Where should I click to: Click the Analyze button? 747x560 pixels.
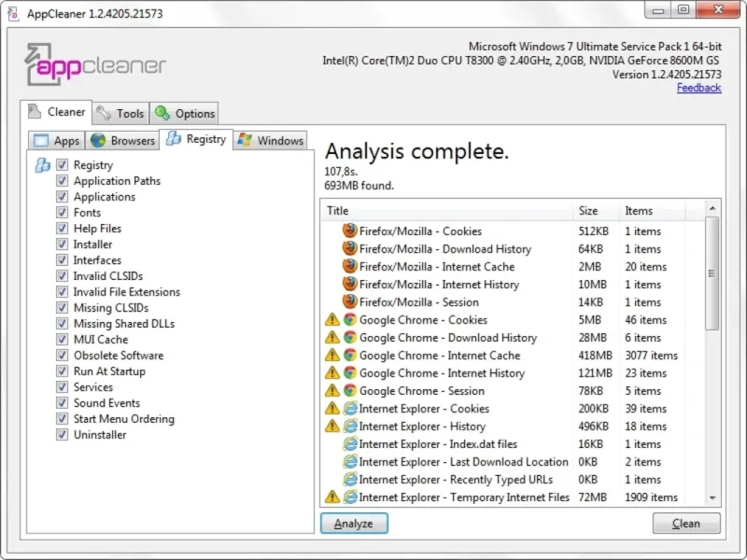pos(354,524)
